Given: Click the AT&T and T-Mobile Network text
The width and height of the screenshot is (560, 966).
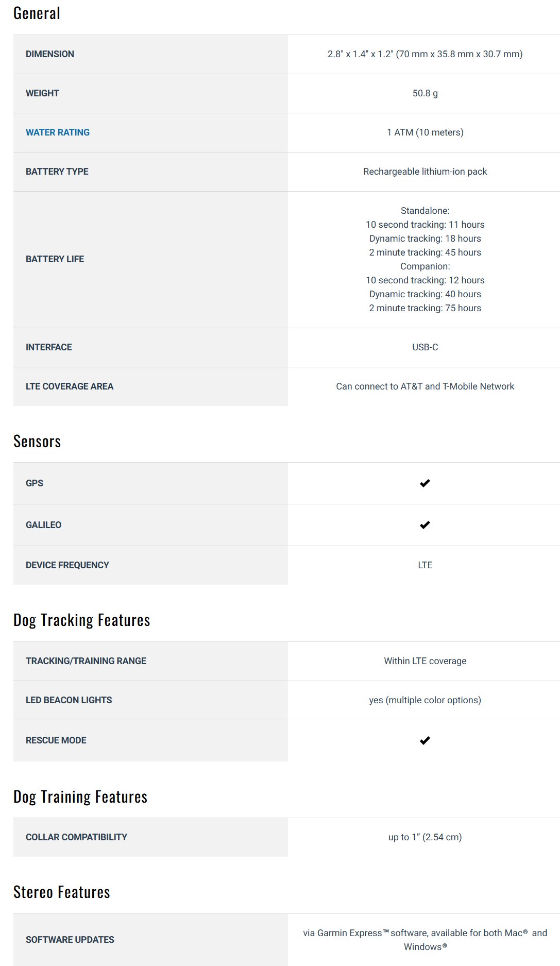Looking at the screenshot, I should pyautogui.click(x=425, y=386).
